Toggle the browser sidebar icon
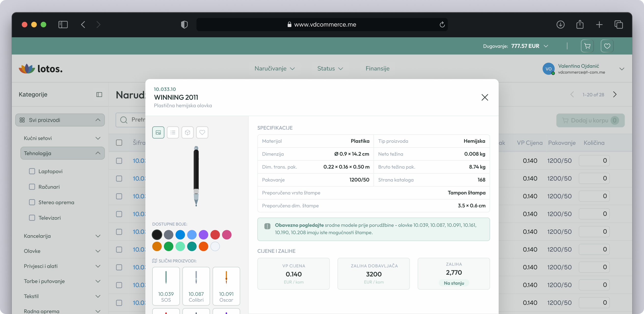This screenshot has height=314, width=644. 63,25
